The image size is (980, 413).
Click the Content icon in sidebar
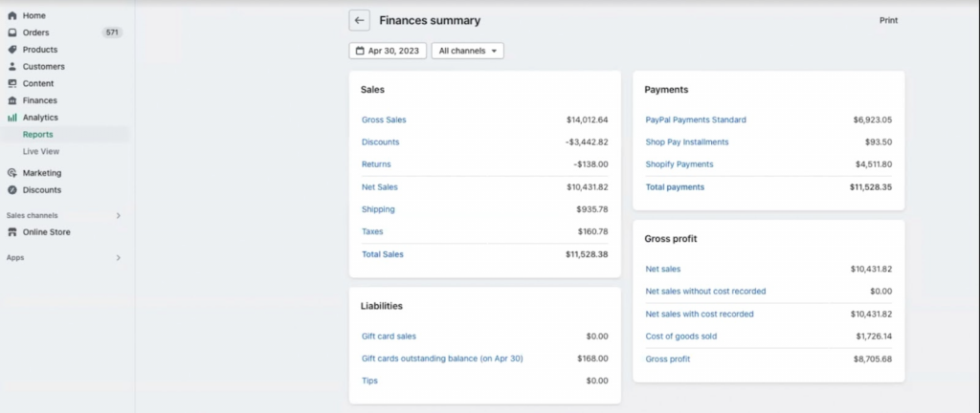coord(11,83)
